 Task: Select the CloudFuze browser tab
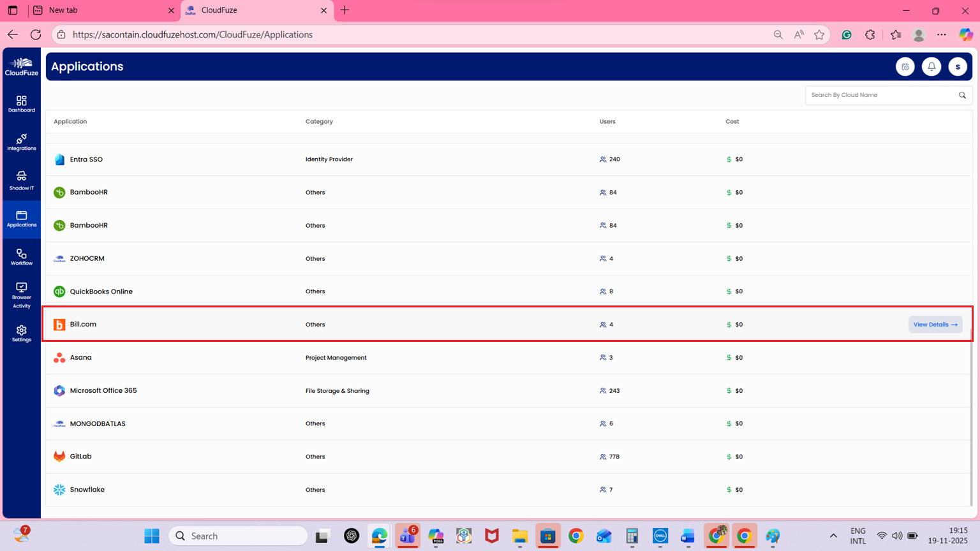coord(255,10)
